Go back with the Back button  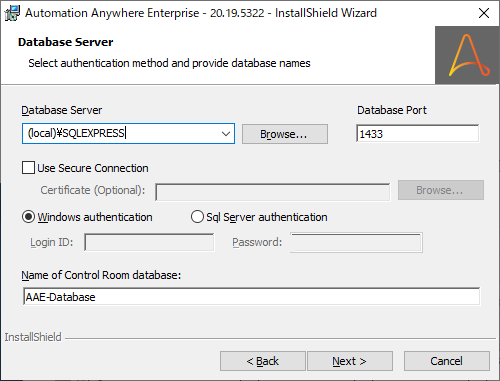(x=263, y=361)
